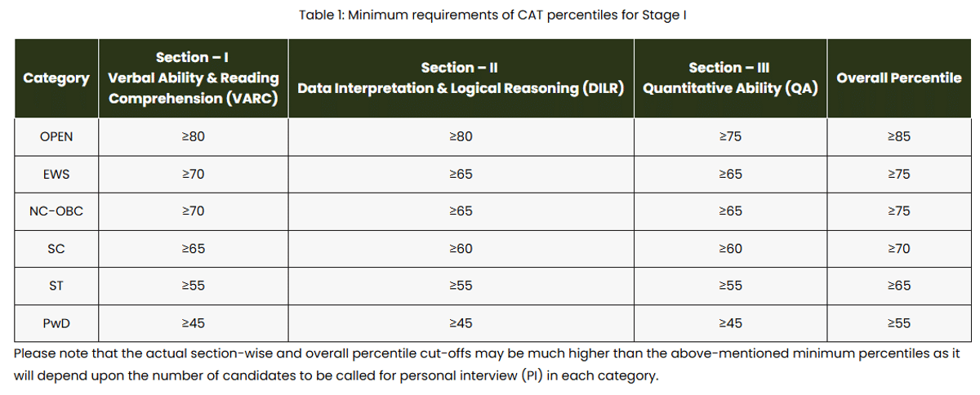This screenshot has width=980, height=395.
Task: Click the EWS category cell
Action: (x=56, y=174)
